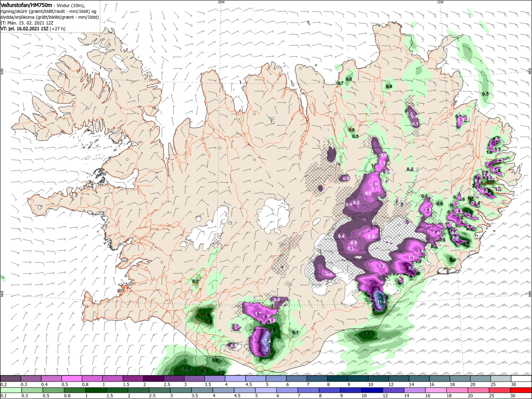Pick darkest green lower swatch between 1 and 1.5

pyautogui.click(x=96, y=390)
